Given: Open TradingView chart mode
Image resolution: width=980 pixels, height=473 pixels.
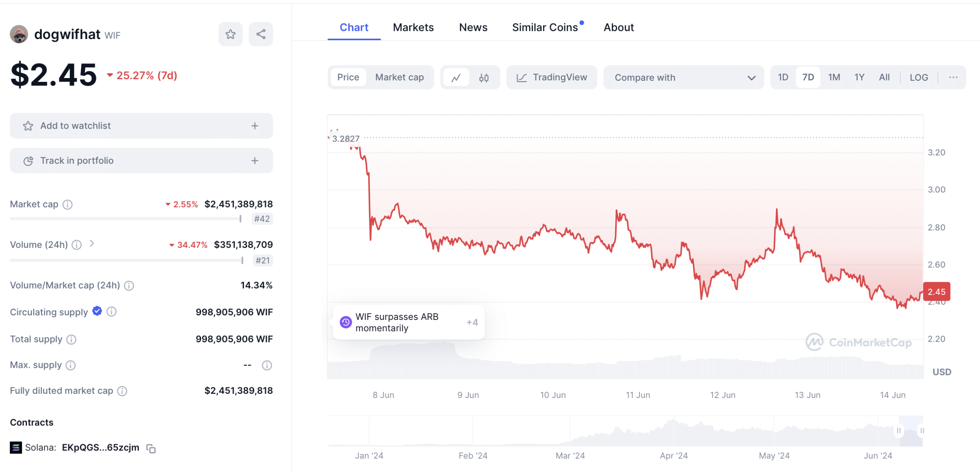Looking at the screenshot, I should click(x=552, y=77).
